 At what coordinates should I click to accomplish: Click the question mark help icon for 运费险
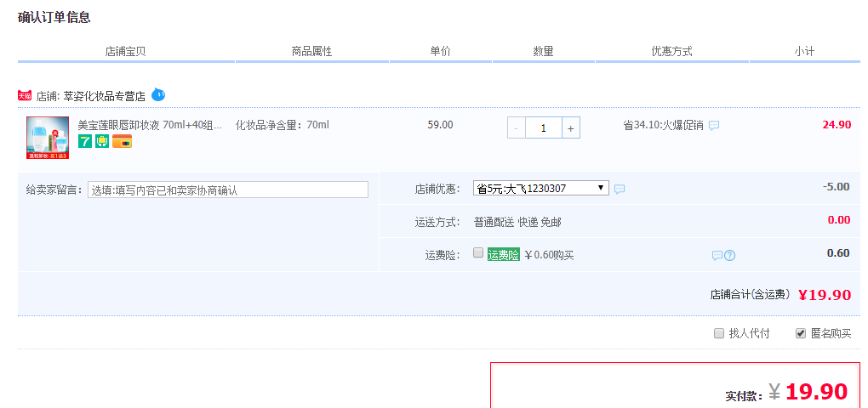tap(729, 255)
